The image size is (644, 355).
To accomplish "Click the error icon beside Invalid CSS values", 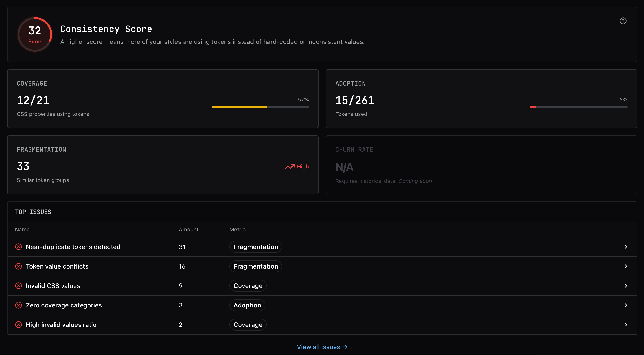I will tap(19, 286).
